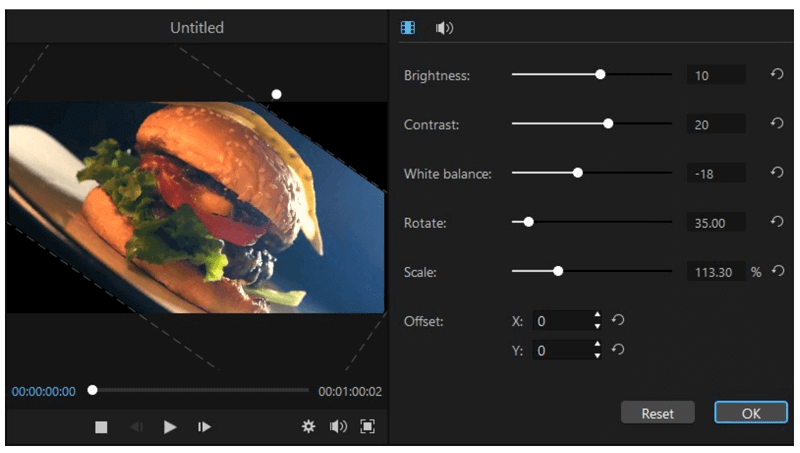The height and width of the screenshot is (453, 800).
Task: Click the current time 00:00:00:00
Action: [44, 391]
